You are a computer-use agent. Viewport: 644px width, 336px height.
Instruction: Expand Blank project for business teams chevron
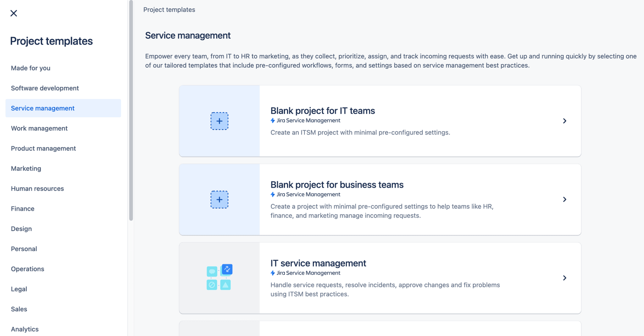564,200
